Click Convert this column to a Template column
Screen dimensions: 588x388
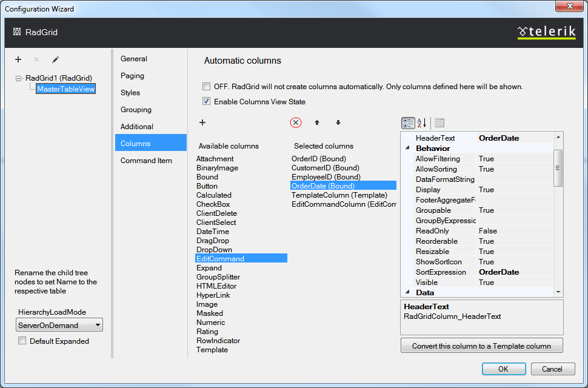pos(481,345)
